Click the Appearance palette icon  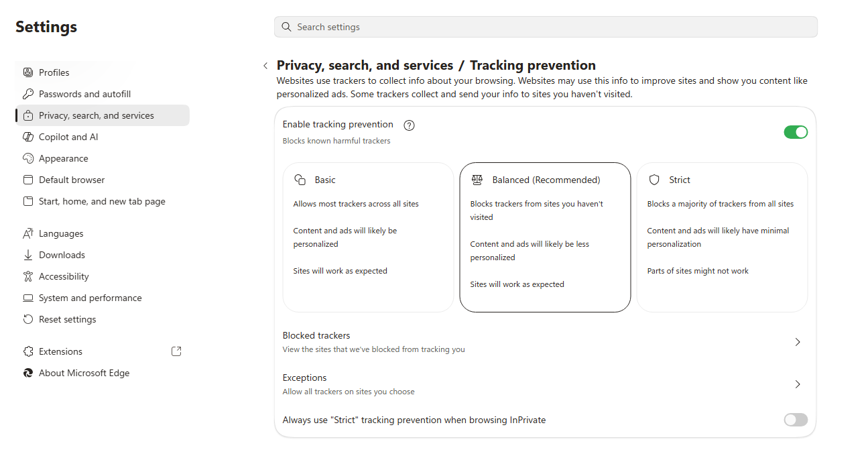pos(28,158)
